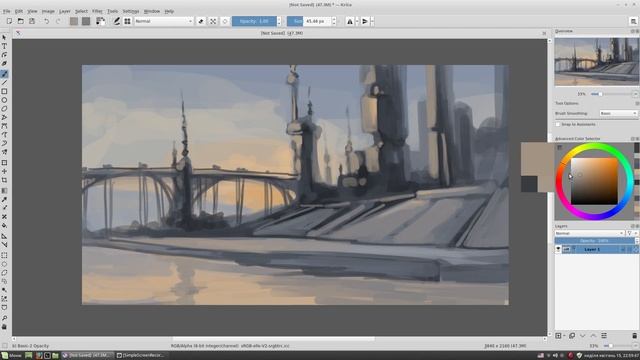Add a new paint layer
640x360 pixels.
tap(558, 336)
